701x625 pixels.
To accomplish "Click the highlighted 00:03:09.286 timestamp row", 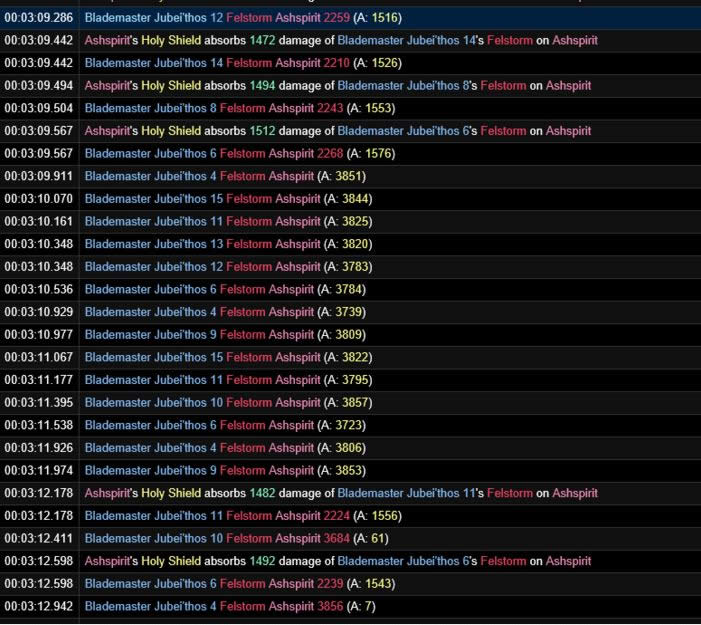I will (x=38, y=18).
